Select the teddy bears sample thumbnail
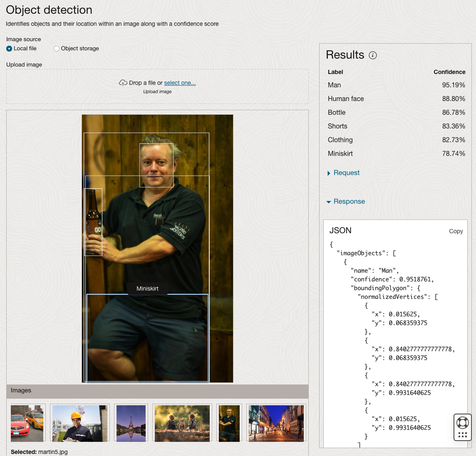The width and height of the screenshot is (476, 456). [182, 423]
